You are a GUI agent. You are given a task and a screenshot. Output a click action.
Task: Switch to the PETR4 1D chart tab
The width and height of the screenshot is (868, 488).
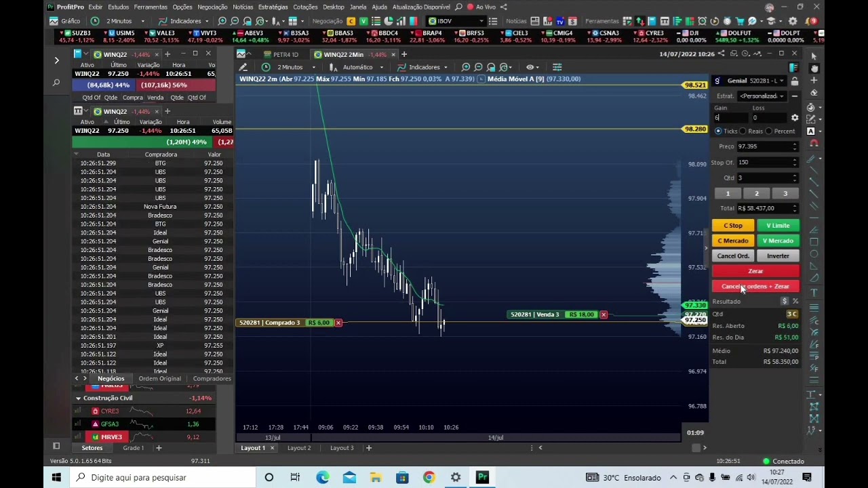tap(281, 54)
